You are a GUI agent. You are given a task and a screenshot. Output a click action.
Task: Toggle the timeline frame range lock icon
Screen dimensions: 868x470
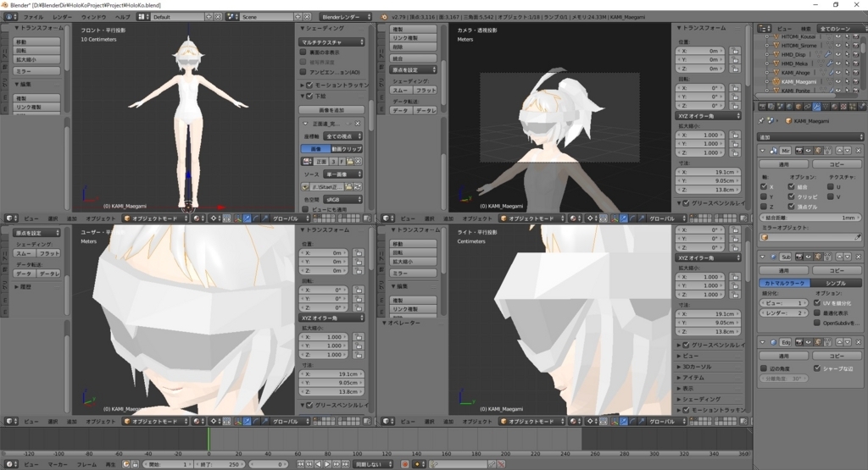(136, 464)
